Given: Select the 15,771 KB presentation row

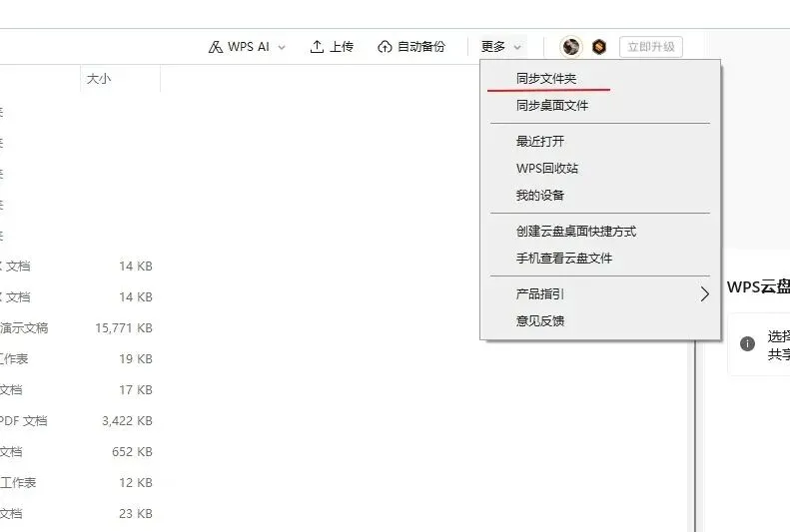Looking at the screenshot, I should (x=78, y=328).
